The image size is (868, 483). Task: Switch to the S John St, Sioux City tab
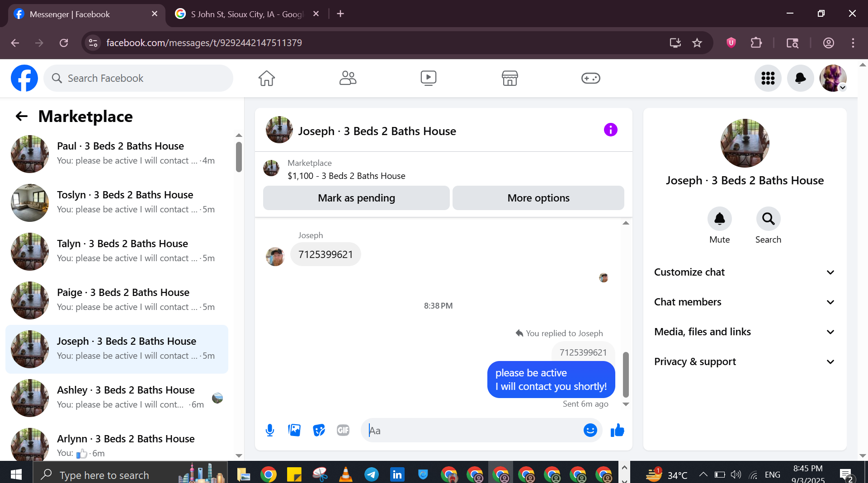click(246, 14)
